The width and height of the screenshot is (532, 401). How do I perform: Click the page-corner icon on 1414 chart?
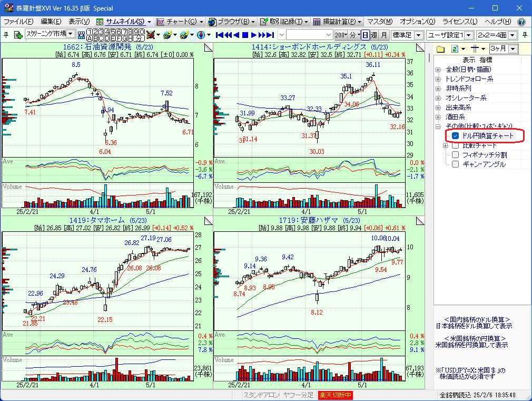[x=420, y=47]
